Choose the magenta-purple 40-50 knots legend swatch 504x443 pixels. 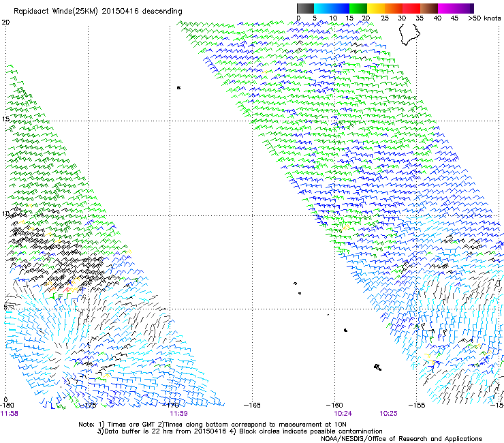(456, 8)
